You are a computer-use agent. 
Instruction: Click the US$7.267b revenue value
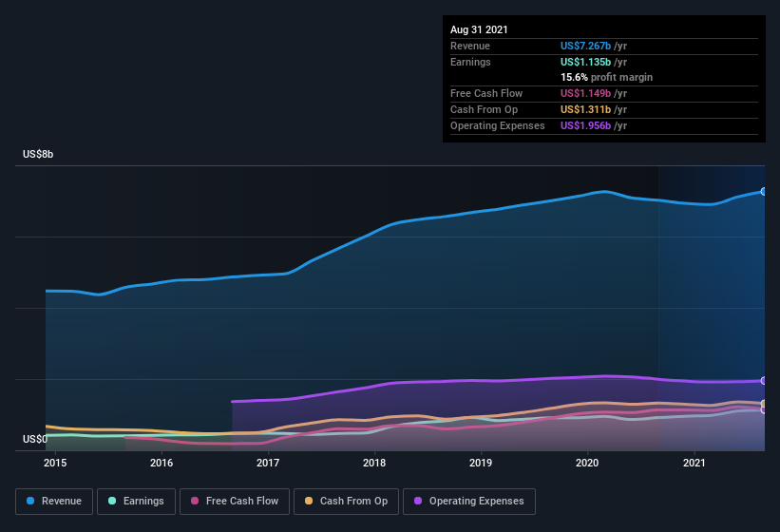[585, 46]
